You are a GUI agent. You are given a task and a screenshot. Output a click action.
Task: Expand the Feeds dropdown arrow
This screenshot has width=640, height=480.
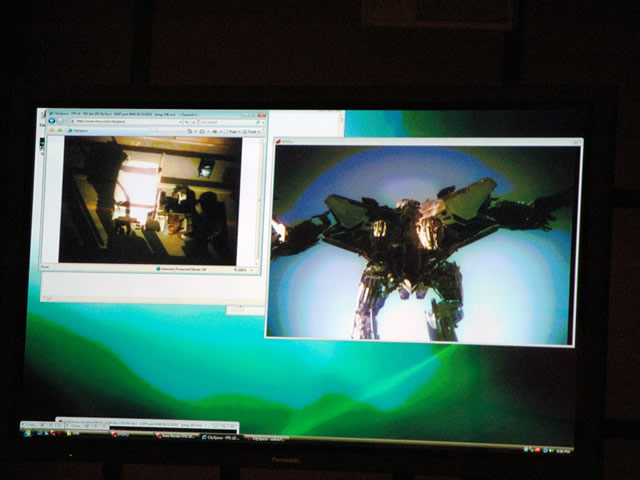208,131
